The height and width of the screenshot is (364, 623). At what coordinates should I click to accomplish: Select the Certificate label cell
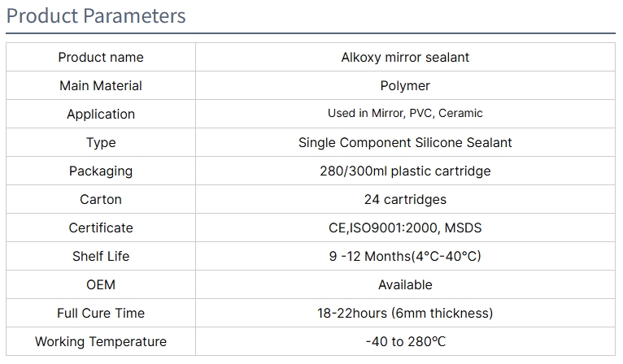pyautogui.click(x=101, y=227)
